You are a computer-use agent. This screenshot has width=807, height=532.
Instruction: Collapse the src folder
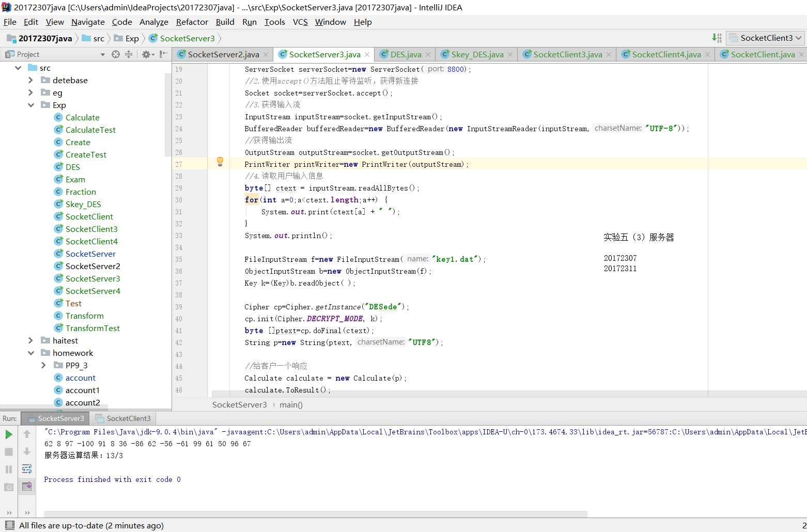tap(19, 68)
